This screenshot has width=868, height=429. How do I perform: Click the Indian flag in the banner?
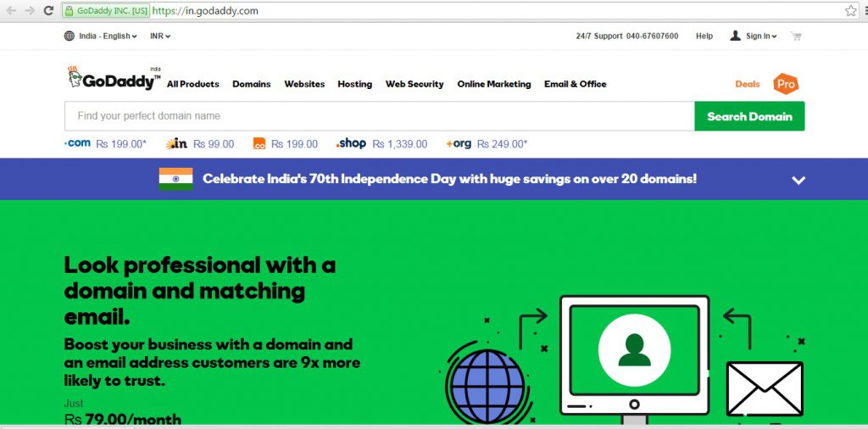[175, 179]
